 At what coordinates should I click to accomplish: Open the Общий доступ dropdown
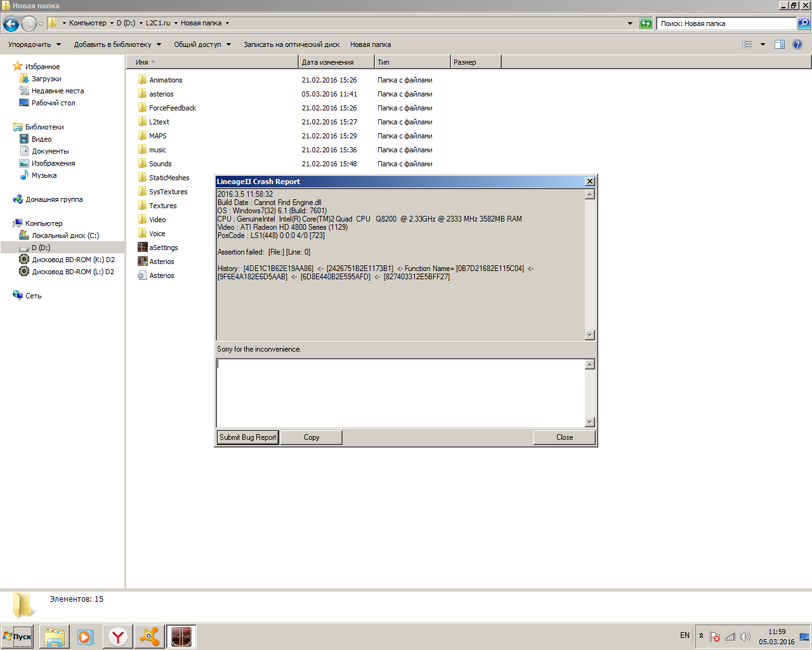point(202,44)
